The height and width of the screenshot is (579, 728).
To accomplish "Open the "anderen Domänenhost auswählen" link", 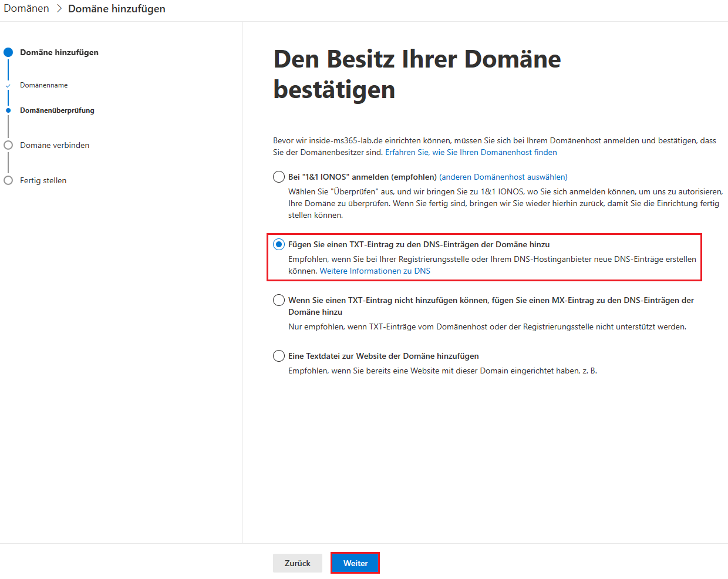I will click(503, 177).
